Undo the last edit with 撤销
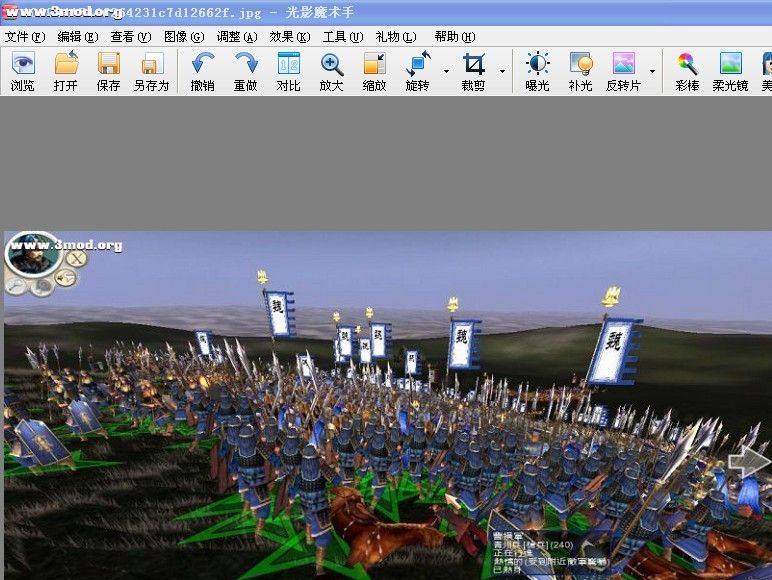The height and width of the screenshot is (580, 772). (x=202, y=71)
